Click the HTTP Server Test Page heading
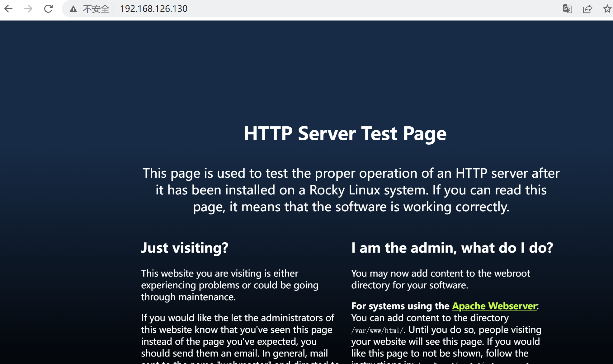This screenshot has height=364, width=613. (345, 133)
